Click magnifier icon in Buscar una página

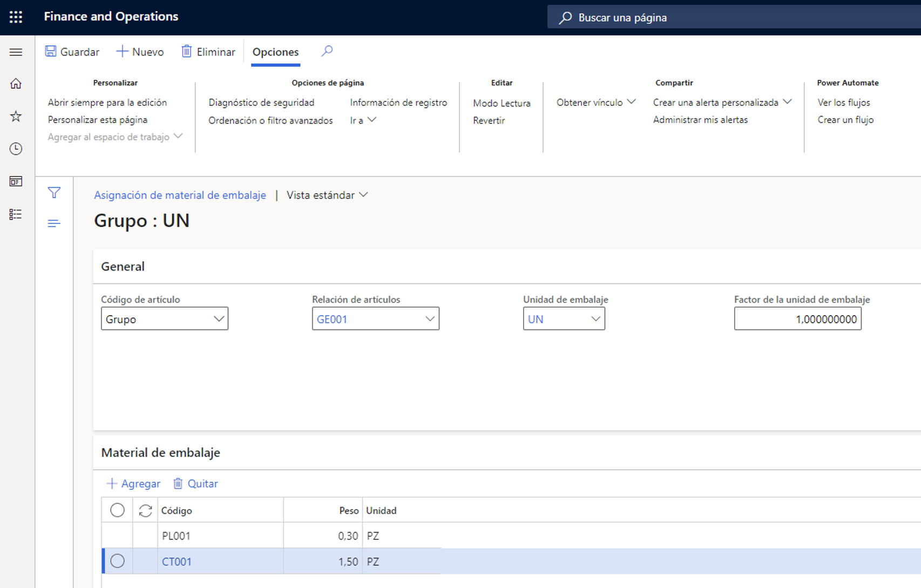pos(565,18)
